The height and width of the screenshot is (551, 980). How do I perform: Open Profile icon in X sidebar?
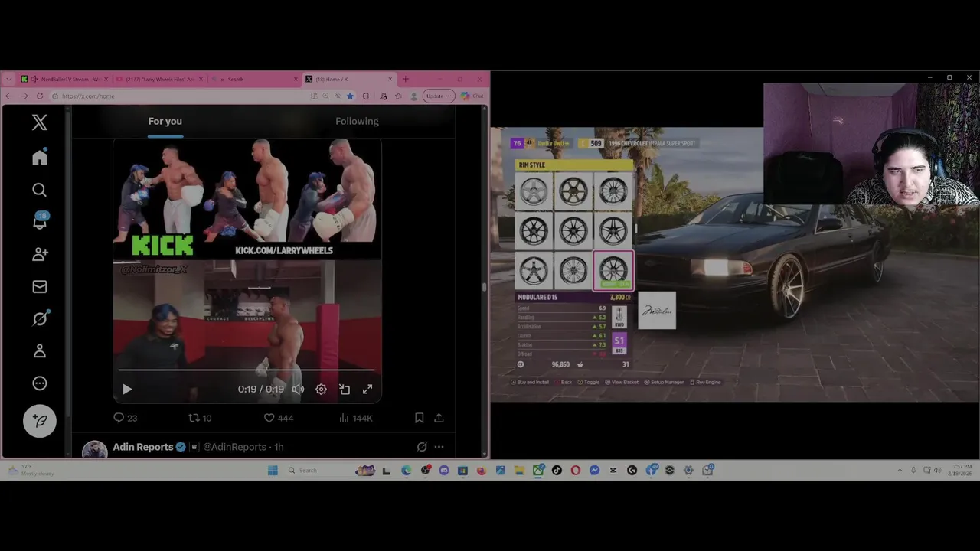click(40, 350)
